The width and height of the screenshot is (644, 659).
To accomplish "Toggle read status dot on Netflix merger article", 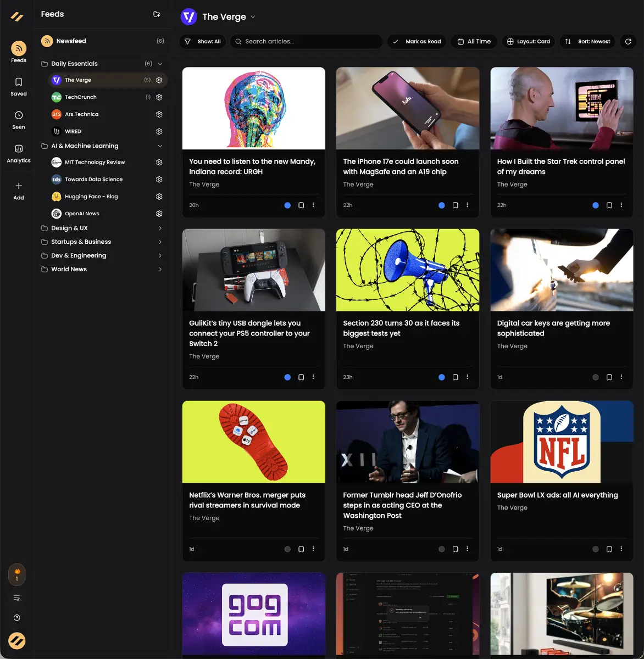I will tap(287, 549).
